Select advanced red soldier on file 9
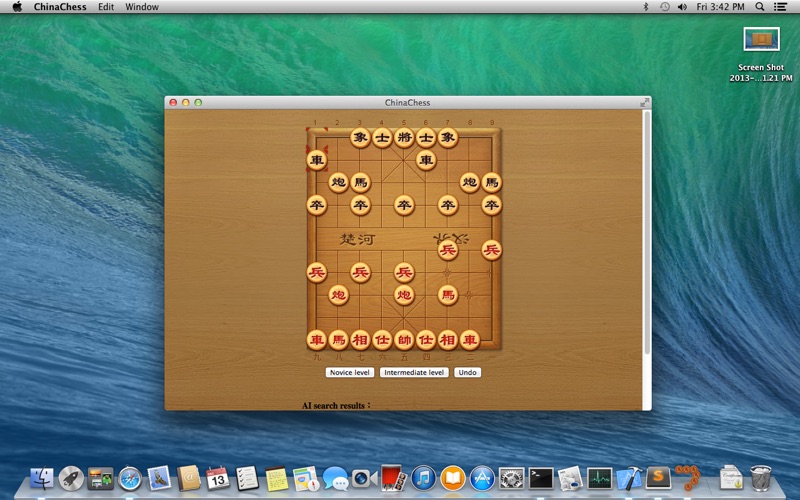The image size is (800, 500). point(491,250)
